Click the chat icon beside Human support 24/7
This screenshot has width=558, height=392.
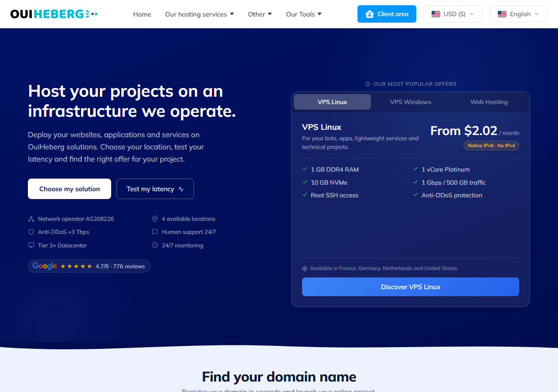tap(155, 232)
